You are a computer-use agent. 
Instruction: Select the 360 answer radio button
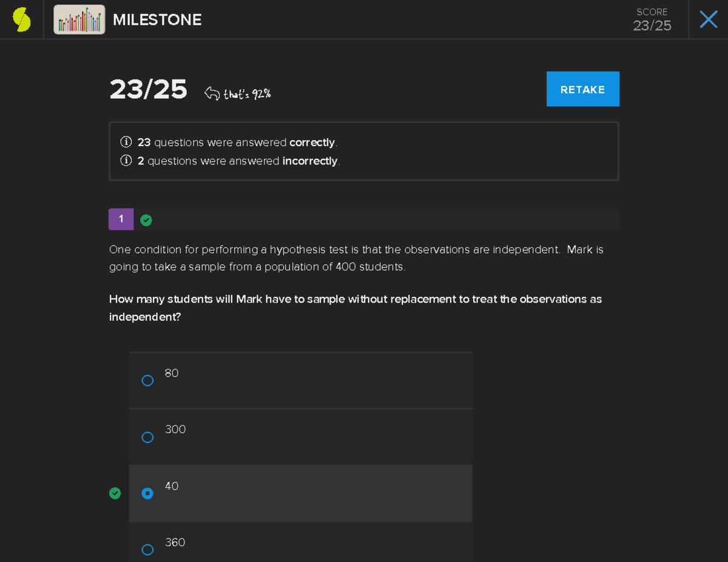[x=147, y=550]
